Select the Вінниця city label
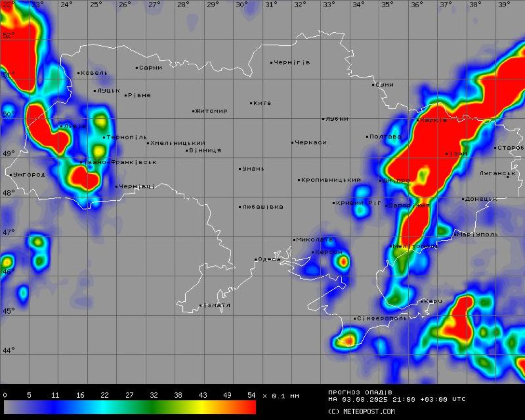 [205, 150]
